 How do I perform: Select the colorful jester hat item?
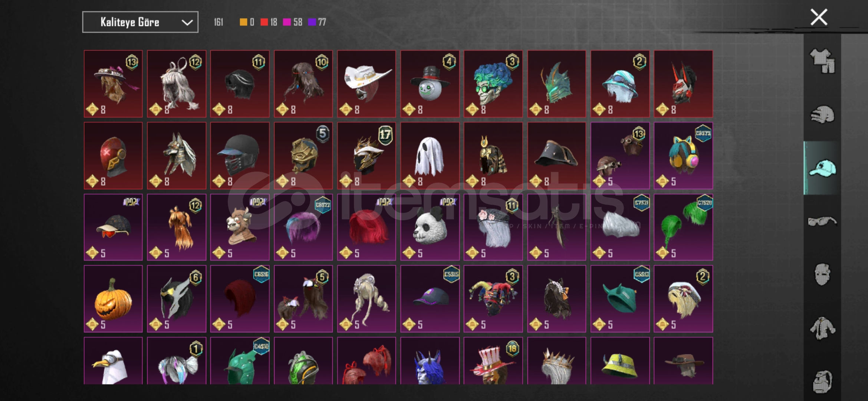[x=493, y=299]
